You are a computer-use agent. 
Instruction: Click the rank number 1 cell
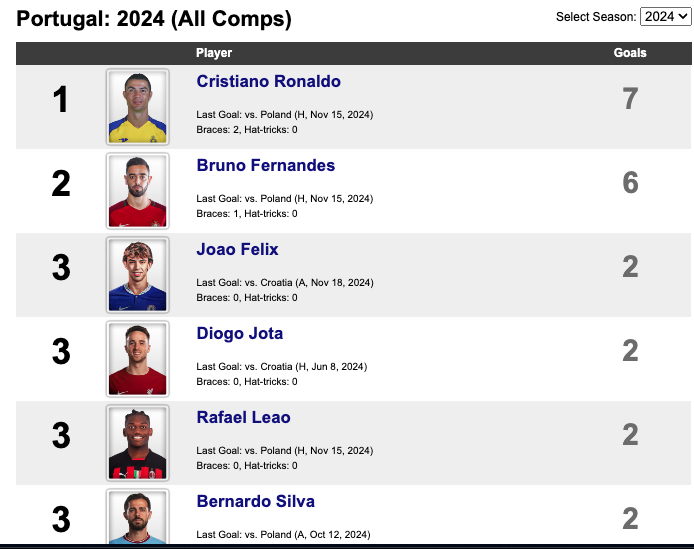pyautogui.click(x=61, y=100)
